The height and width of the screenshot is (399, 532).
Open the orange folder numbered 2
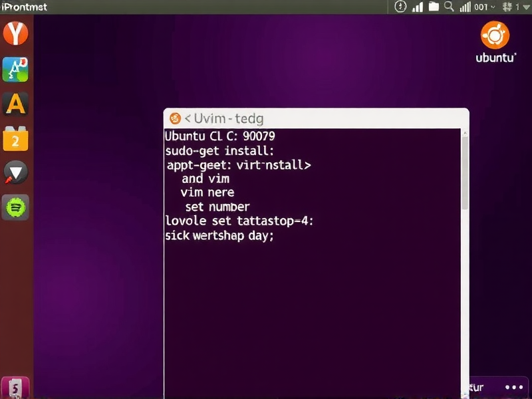click(x=15, y=138)
